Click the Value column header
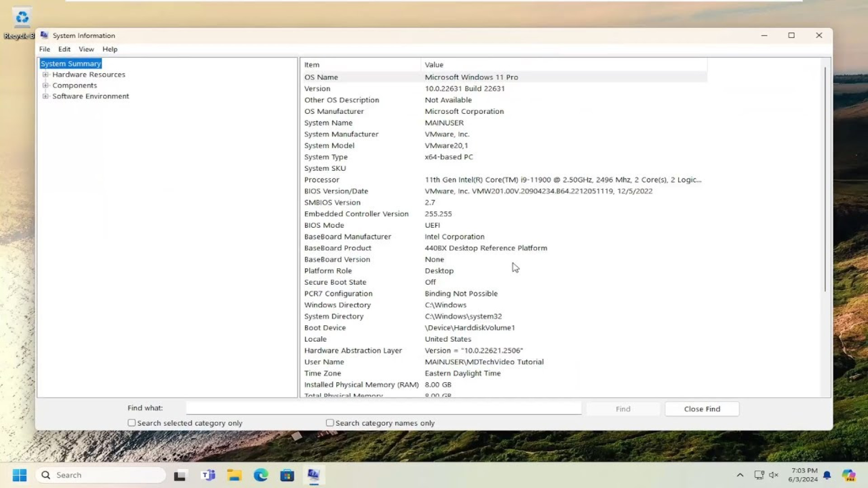The width and height of the screenshot is (868, 488). 564,65
